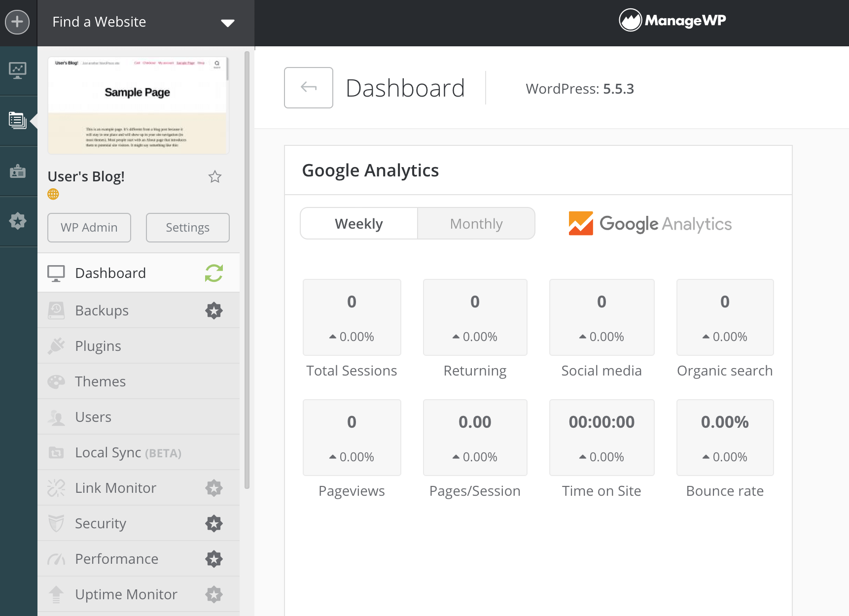Open the add-ons star badge icon in left rail

pos(18,221)
